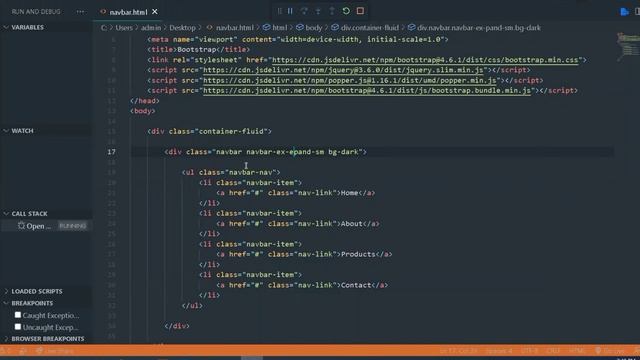The width and height of the screenshot is (640, 360).
Task: Click the Step Over debug icon
Action: coord(304,11)
